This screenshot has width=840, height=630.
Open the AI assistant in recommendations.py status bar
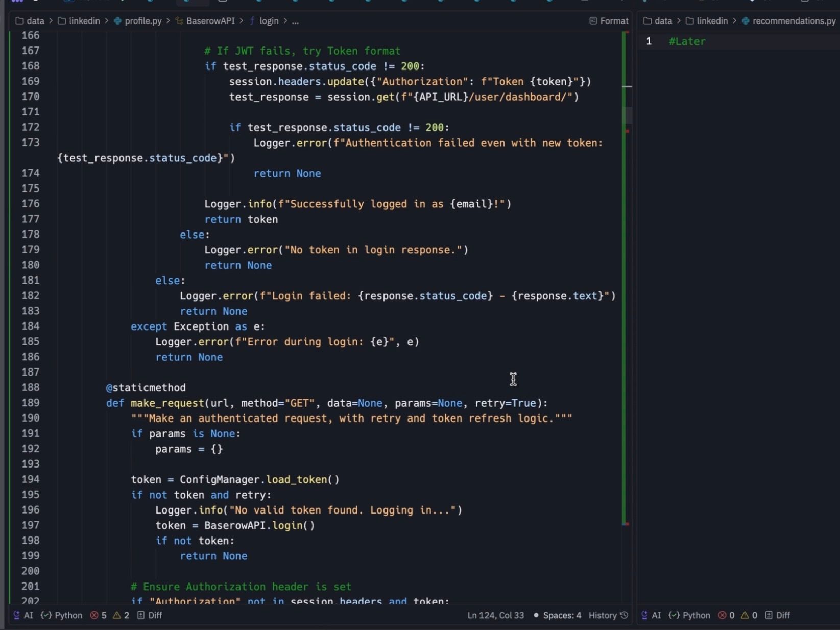coord(651,615)
